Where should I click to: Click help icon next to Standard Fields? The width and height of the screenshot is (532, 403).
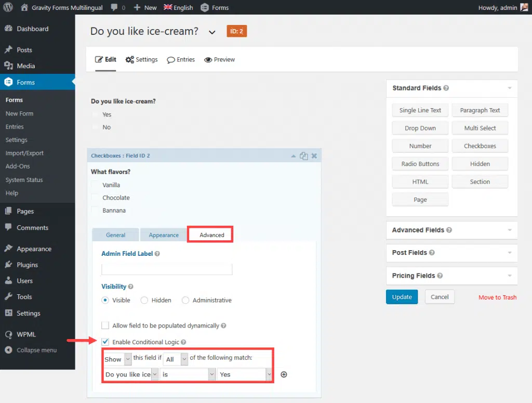pyautogui.click(x=446, y=88)
